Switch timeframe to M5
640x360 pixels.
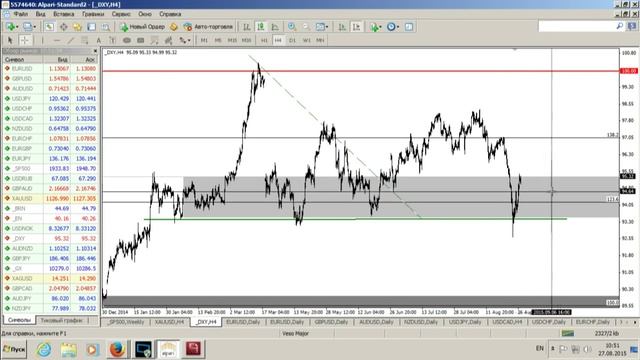218,40
